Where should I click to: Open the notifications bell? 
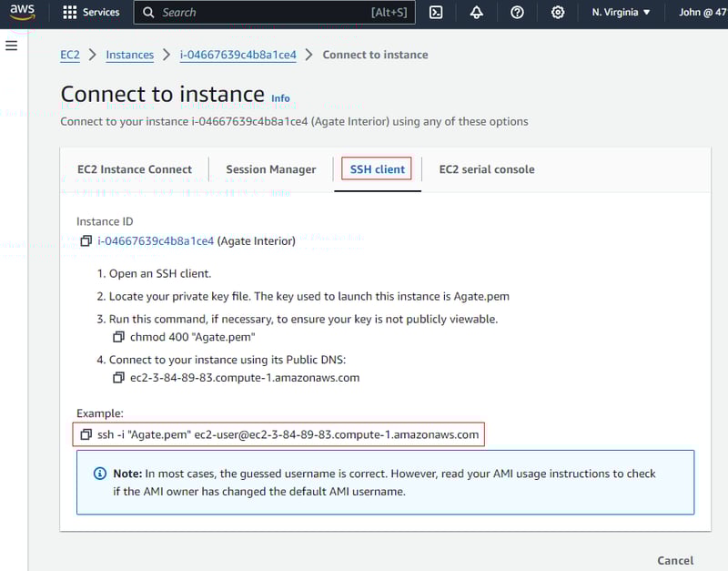477,13
